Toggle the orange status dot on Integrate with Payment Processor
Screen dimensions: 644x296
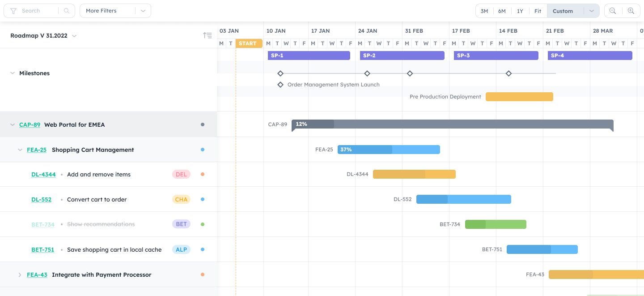click(x=203, y=275)
